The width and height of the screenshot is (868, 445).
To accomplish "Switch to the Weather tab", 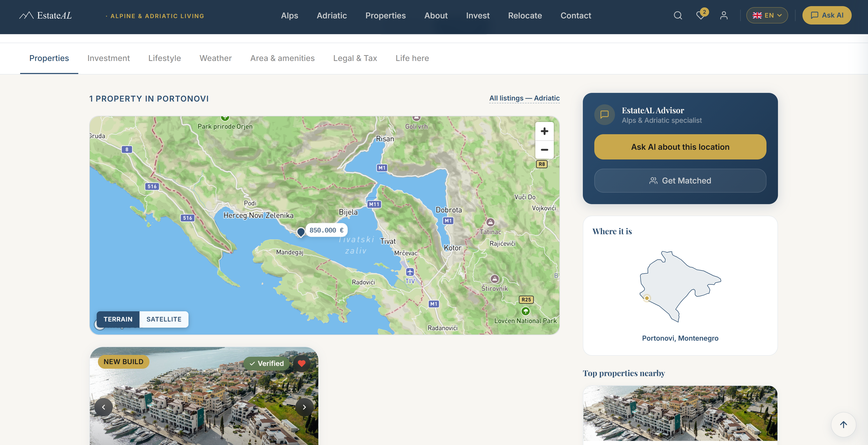I will click(x=216, y=58).
